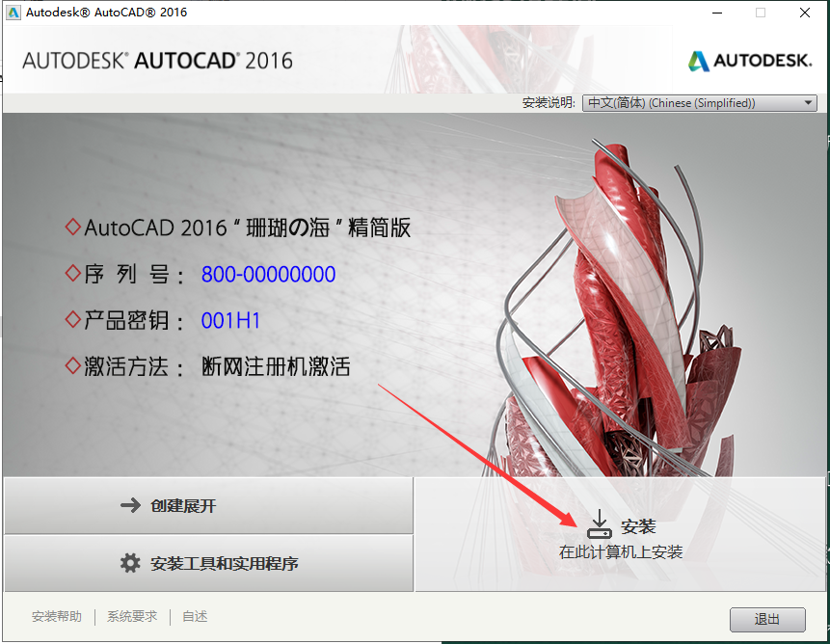Click the AutoCAD 2016 精简版 title text
Viewport: 830px width, 644px height.
(x=247, y=228)
